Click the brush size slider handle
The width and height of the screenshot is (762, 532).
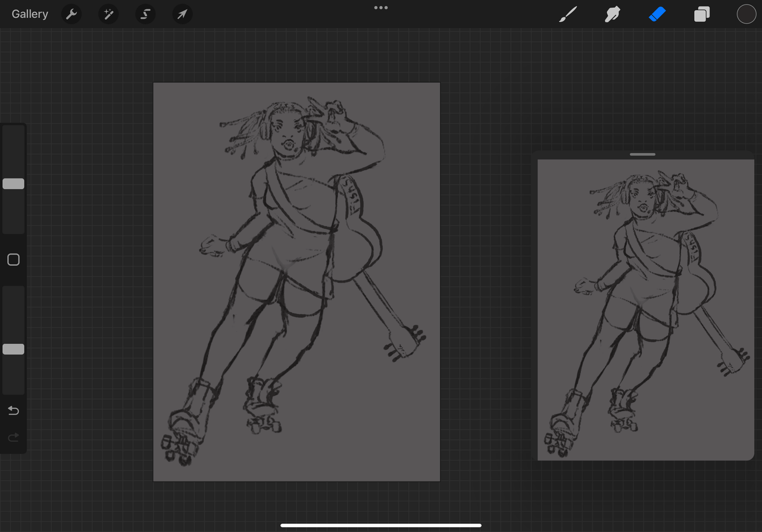13,184
